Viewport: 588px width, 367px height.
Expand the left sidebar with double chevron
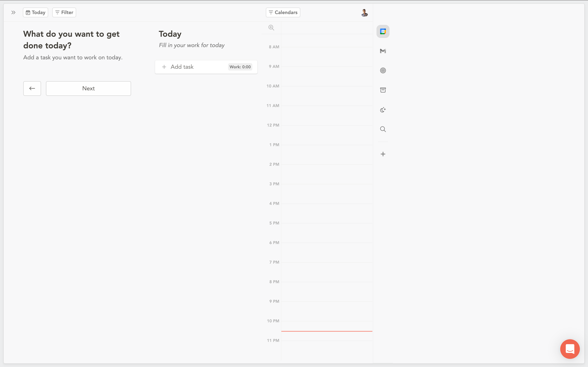(13, 12)
